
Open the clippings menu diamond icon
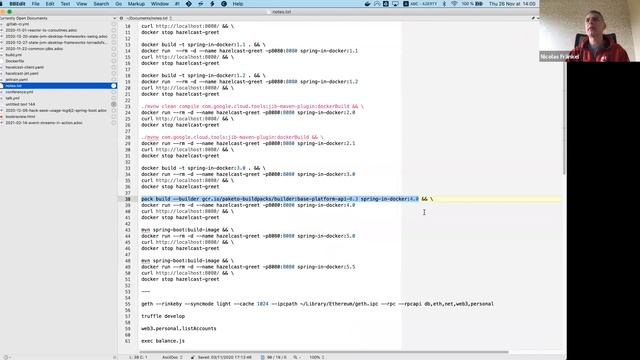point(189,4)
